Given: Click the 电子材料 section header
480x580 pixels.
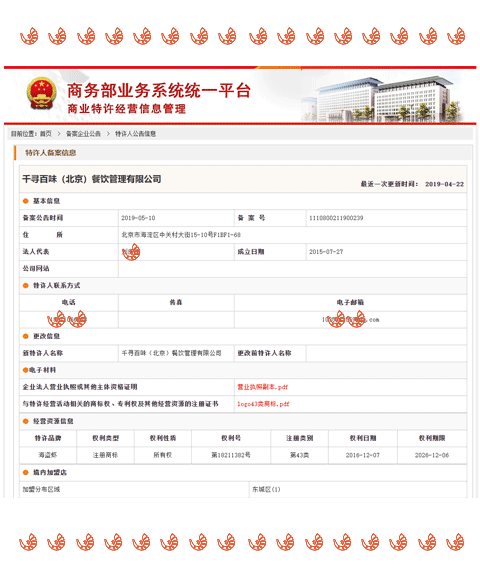Looking at the screenshot, I should tap(43, 370).
